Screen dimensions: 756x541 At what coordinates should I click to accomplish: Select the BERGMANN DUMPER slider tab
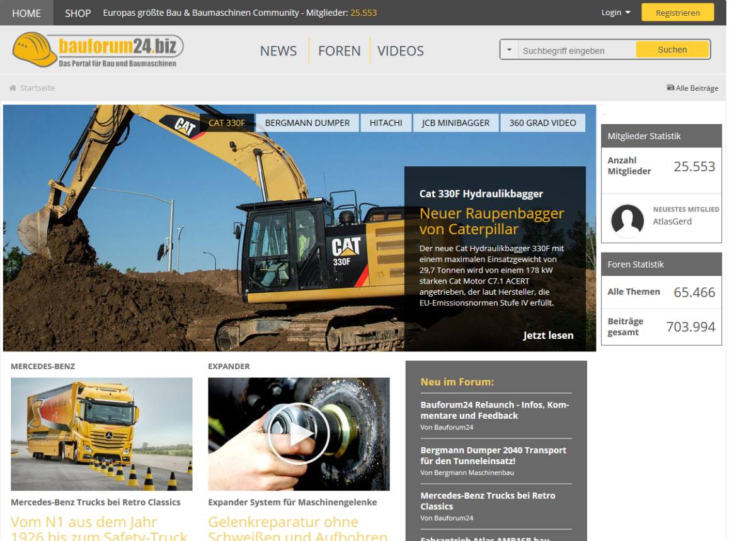307,123
